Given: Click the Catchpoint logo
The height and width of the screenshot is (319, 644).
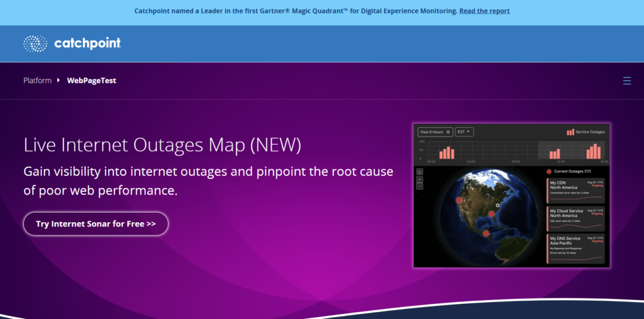Looking at the screenshot, I should [72, 43].
